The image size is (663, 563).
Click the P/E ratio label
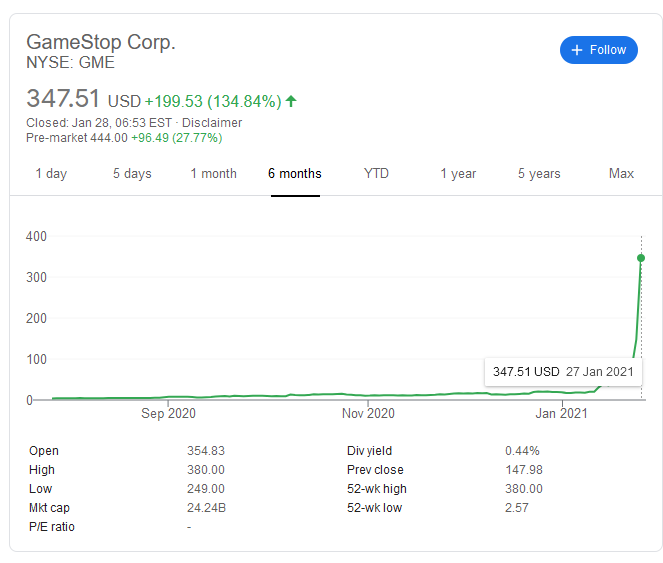click(52, 527)
